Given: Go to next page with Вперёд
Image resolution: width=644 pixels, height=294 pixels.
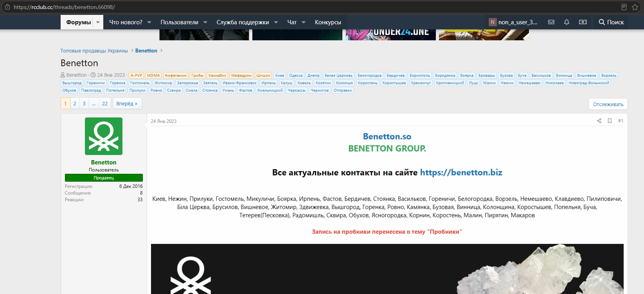Looking at the screenshot, I should (x=127, y=104).
